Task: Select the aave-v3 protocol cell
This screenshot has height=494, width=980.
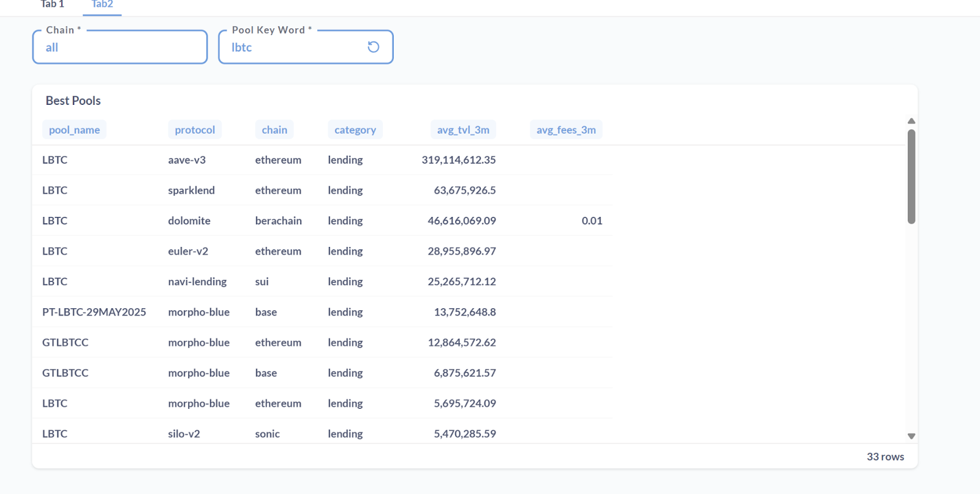Action: pos(187,160)
